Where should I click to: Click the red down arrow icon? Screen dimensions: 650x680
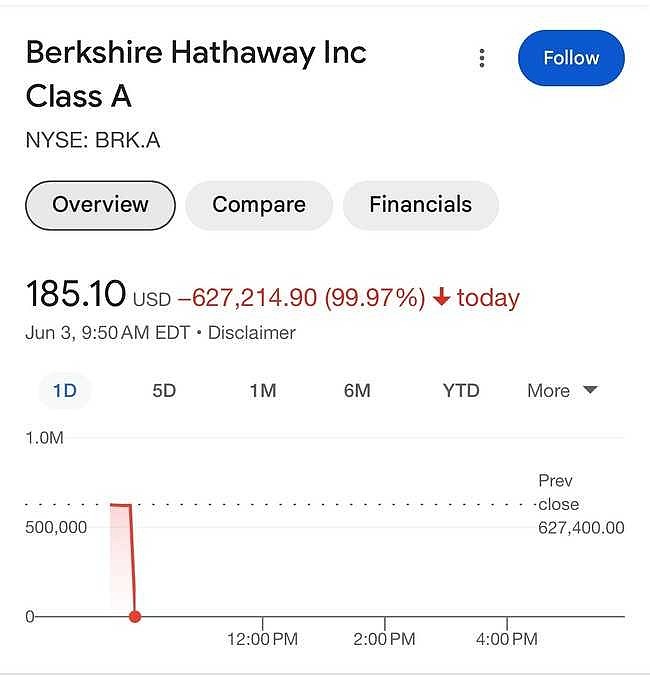pyautogui.click(x=441, y=297)
